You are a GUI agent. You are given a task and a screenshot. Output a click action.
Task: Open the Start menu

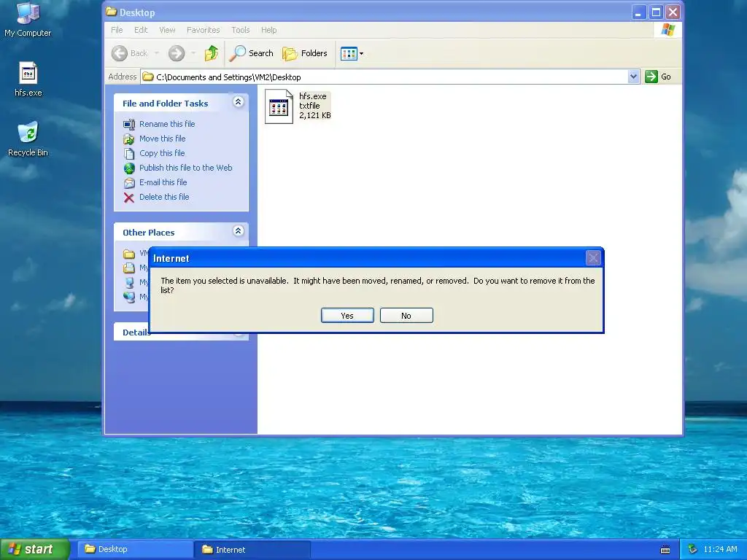[x=35, y=549]
